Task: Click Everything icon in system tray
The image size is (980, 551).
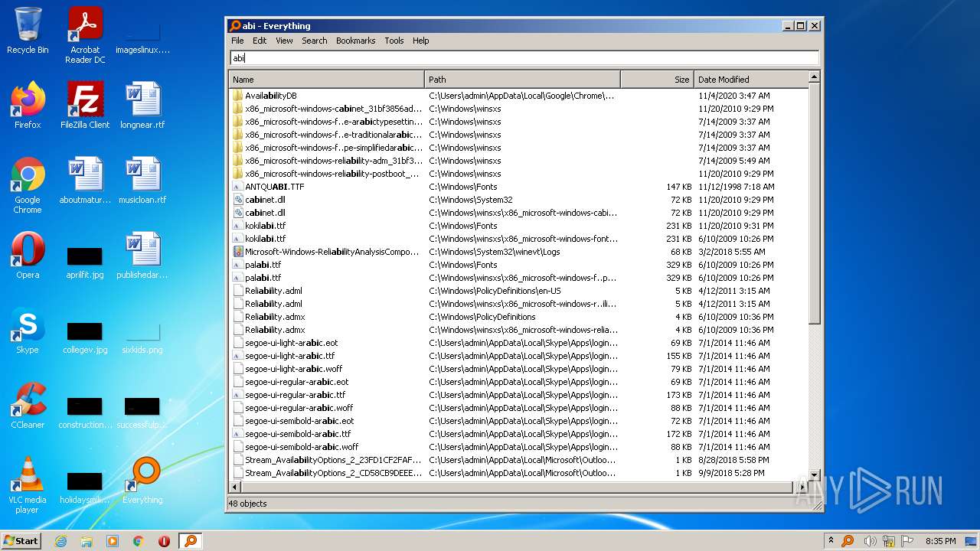Action: point(848,541)
